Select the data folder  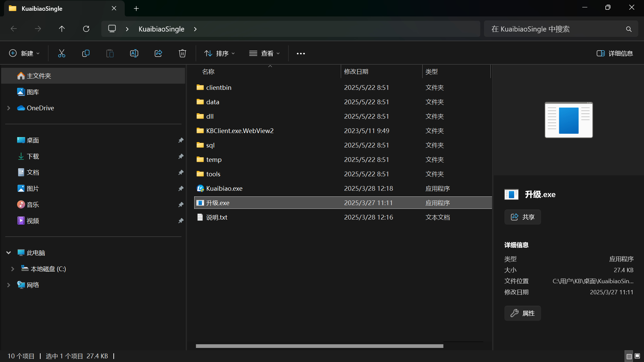(x=343, y=102)
